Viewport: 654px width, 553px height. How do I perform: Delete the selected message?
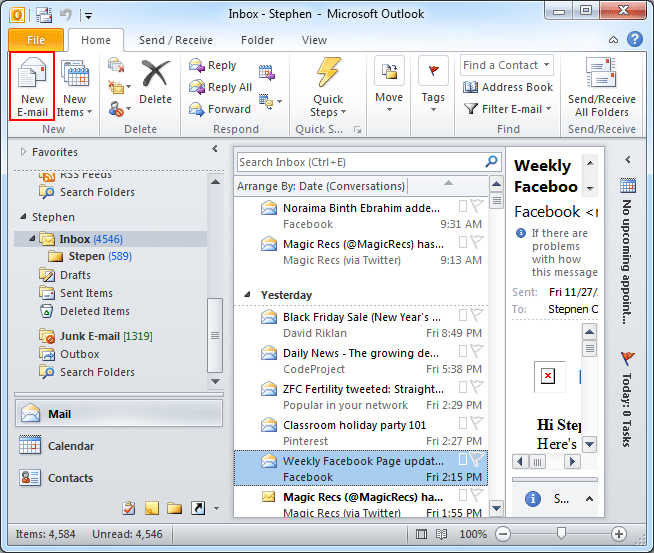pyautogui.click(x=155, y=81)
